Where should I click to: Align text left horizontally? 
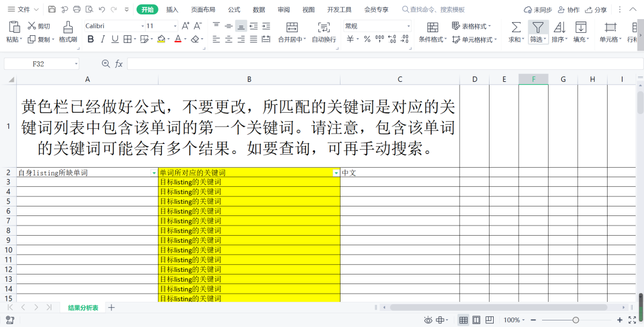coord(216,39)
